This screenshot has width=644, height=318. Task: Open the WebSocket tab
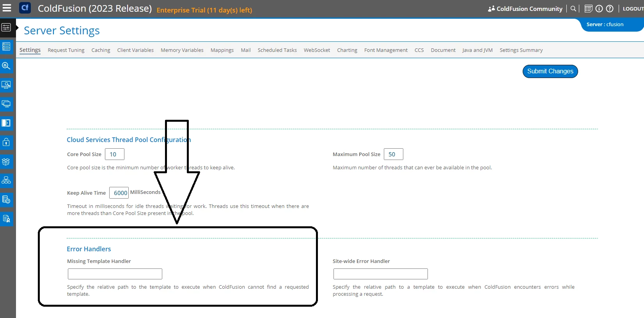pos(317,50)
